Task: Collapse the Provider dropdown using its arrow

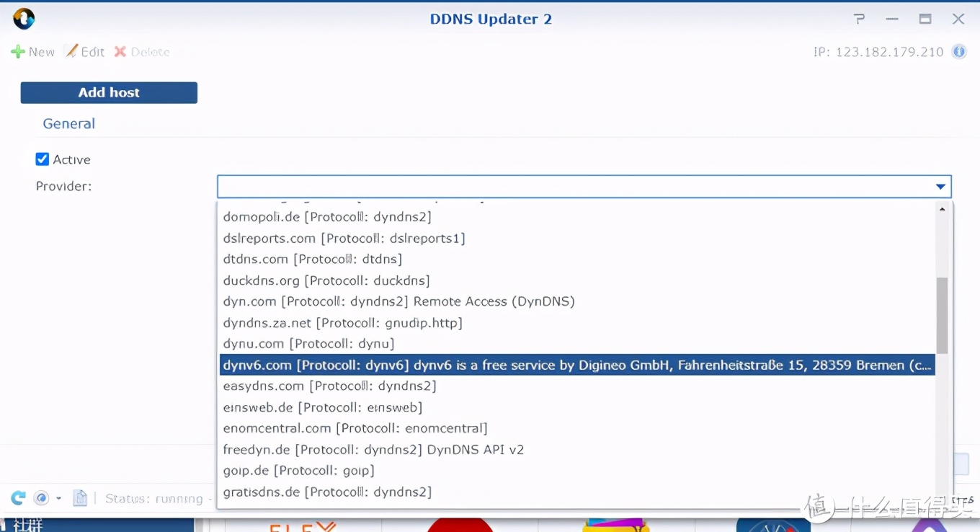Action: [940, 187]
